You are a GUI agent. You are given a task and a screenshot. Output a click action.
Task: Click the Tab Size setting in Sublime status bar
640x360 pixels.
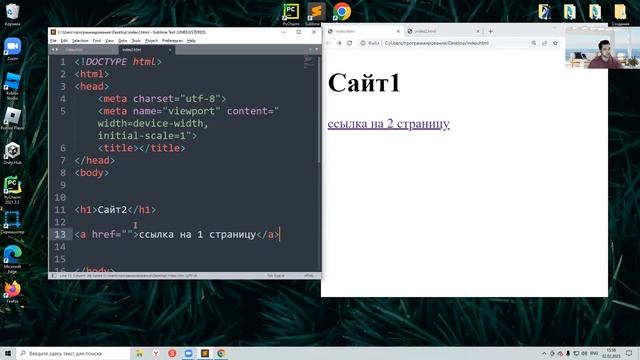[x=276, y=276]
